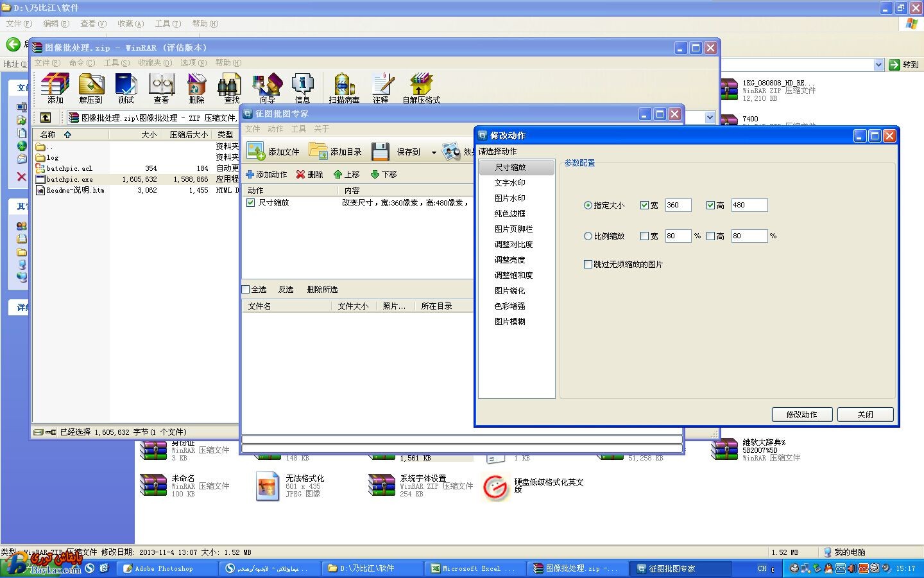This screenshot has width=924, height=578.
Task: Click the WinRAR Add (添加) toolbar icon
Action: [x=55, y=87]
